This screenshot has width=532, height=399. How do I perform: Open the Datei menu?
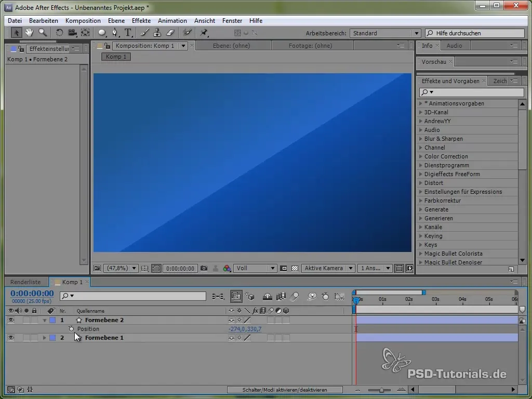pyautogui.click(x=15, y=21)
